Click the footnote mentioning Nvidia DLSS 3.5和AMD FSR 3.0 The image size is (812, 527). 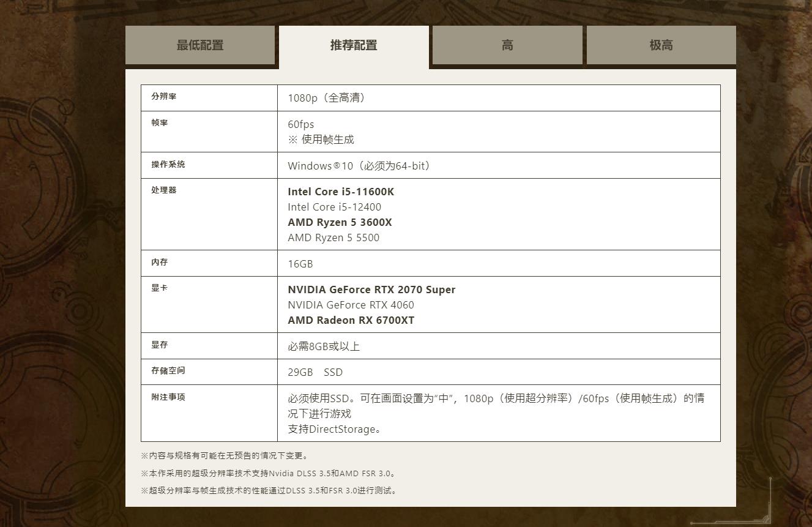(x=269, y=473)
